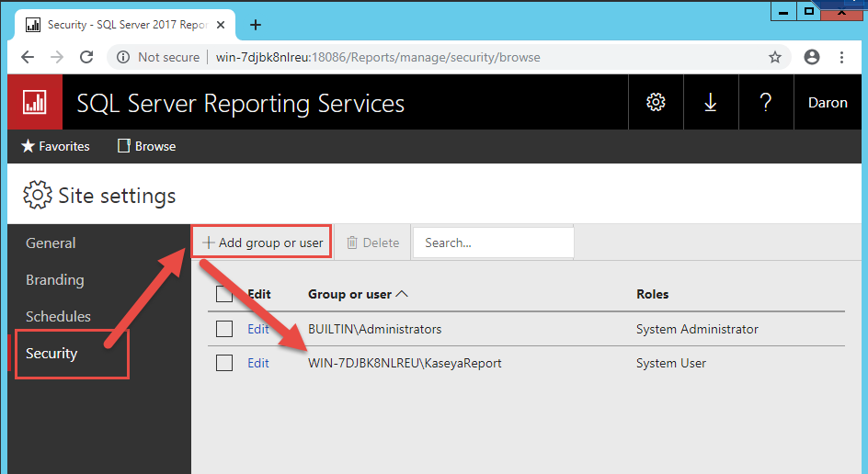
Task: Click Add group or user
Action: [262, 243]
